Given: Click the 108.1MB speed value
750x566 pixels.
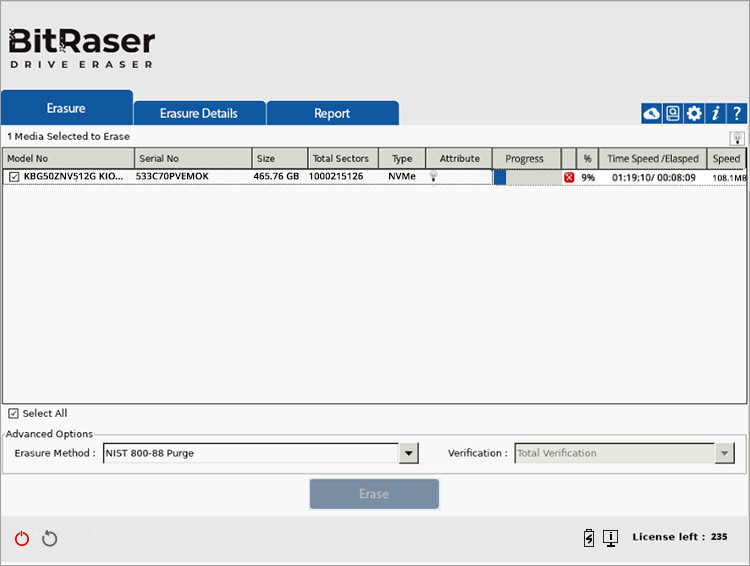Looking at the screenshot, I should (729, 178).
